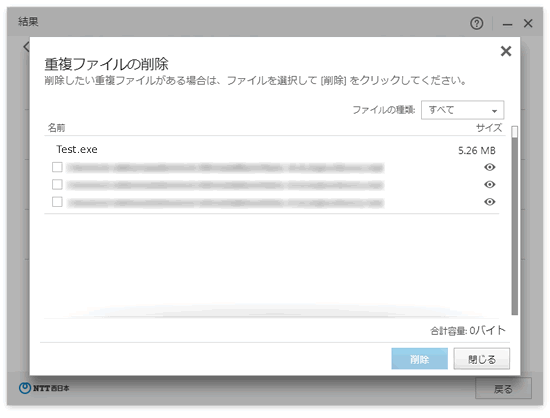Check the third duplicate file checkbox

click(x=57, y=202)
